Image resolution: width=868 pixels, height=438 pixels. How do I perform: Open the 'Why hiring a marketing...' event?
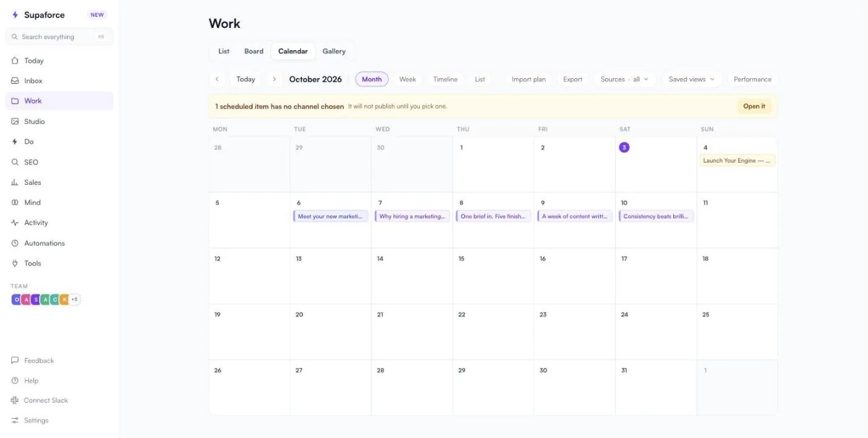click(412, 217)
